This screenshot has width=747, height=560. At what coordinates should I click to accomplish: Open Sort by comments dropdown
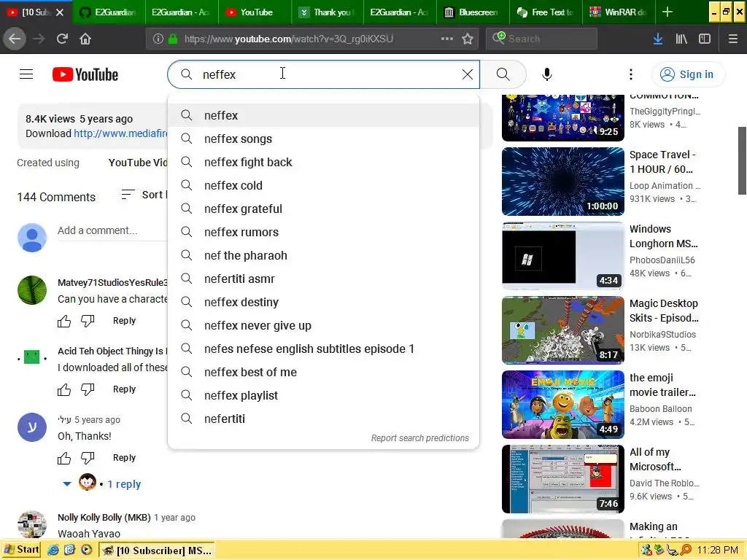(x=144, y=194)
